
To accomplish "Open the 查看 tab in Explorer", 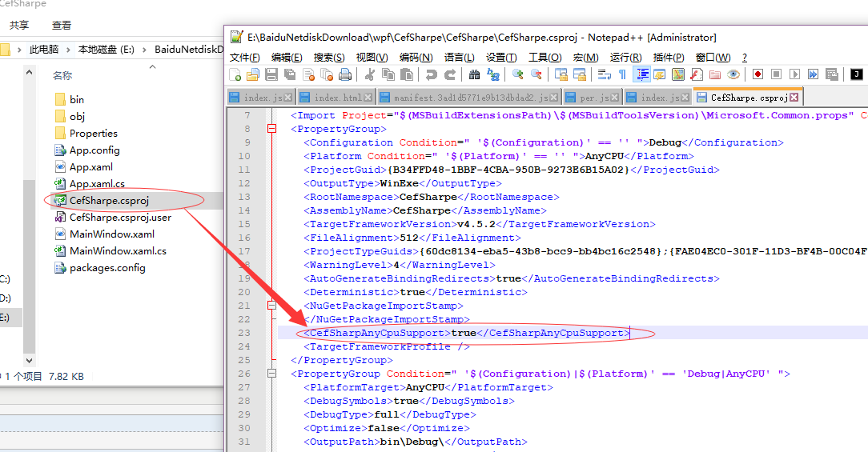I will click(x=62, y=26).
